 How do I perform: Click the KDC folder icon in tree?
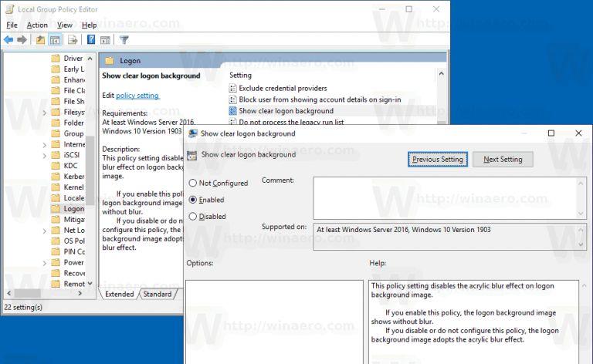56,165
